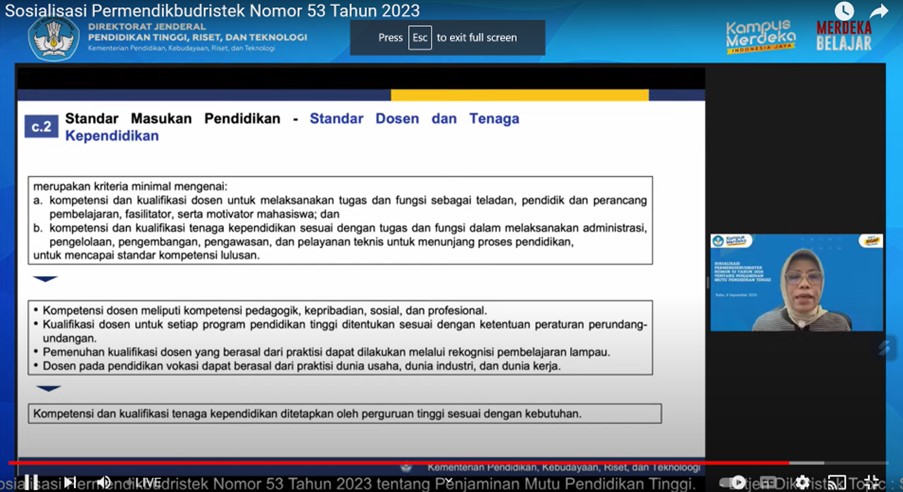Turn on subtitles/closed captions
The height and width of the screenshot is (492, 903).
(x=769, y=482)
